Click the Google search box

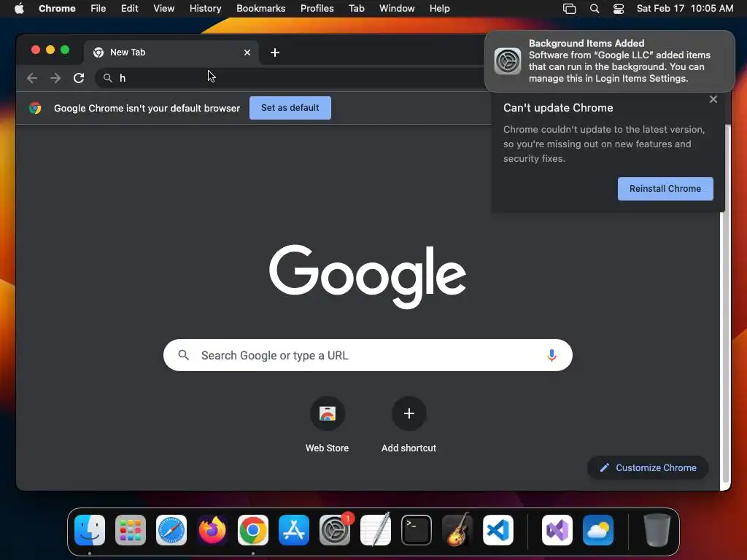coord(368,355)
